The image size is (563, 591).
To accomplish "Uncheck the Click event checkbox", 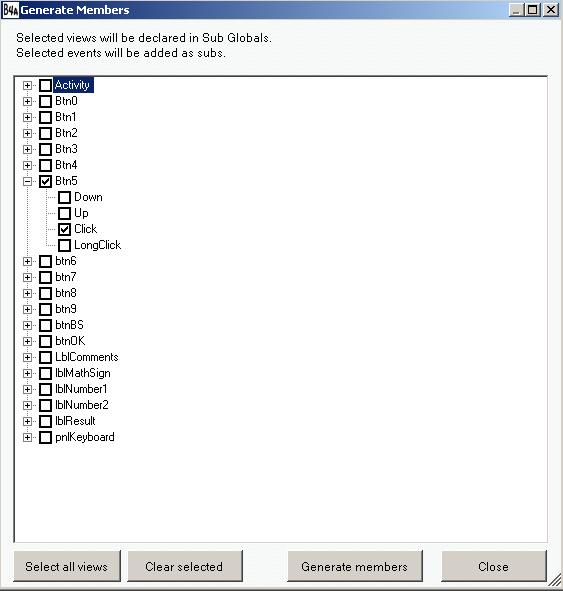I will tap(64, 230).
